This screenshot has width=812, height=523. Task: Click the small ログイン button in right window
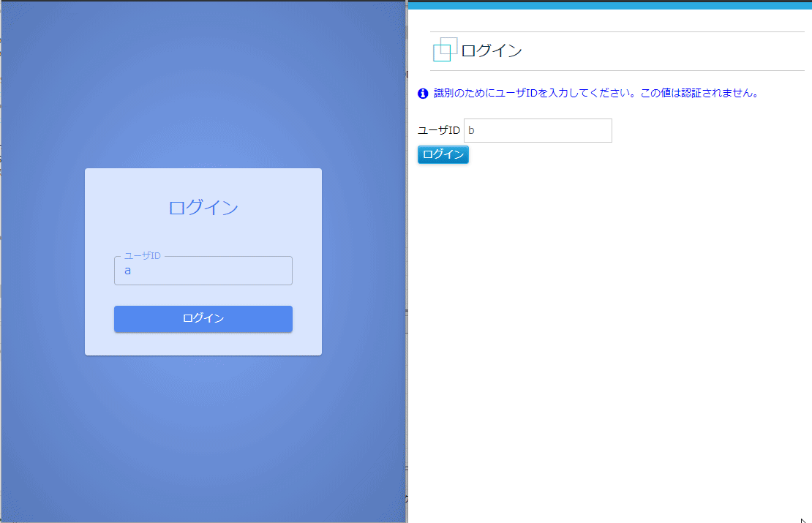[443, 154]
